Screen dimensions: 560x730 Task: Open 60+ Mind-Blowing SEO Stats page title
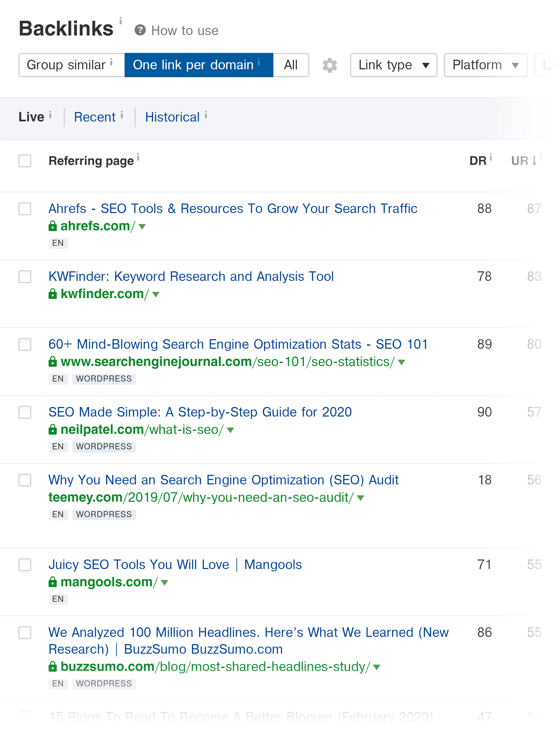point(238,344)
